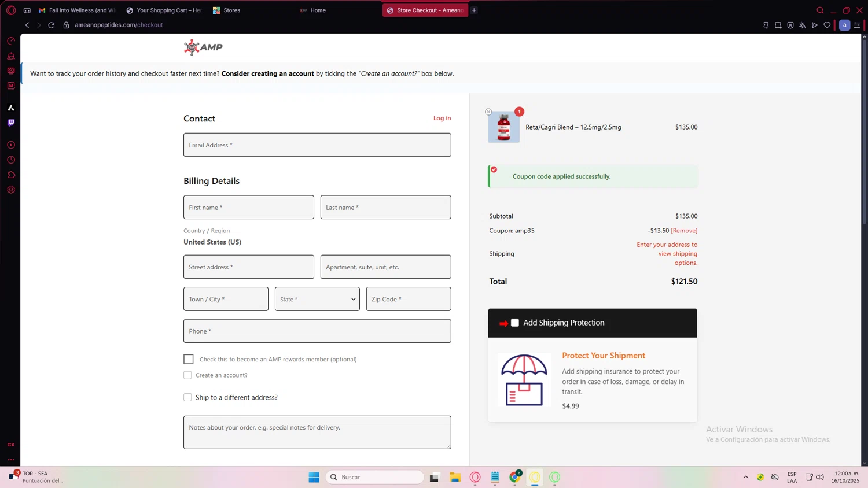Image resolution: width=868 pixels, height=488 pixels.
Task: Take a snapshot with the capture icon
Action: pos(778,25)
